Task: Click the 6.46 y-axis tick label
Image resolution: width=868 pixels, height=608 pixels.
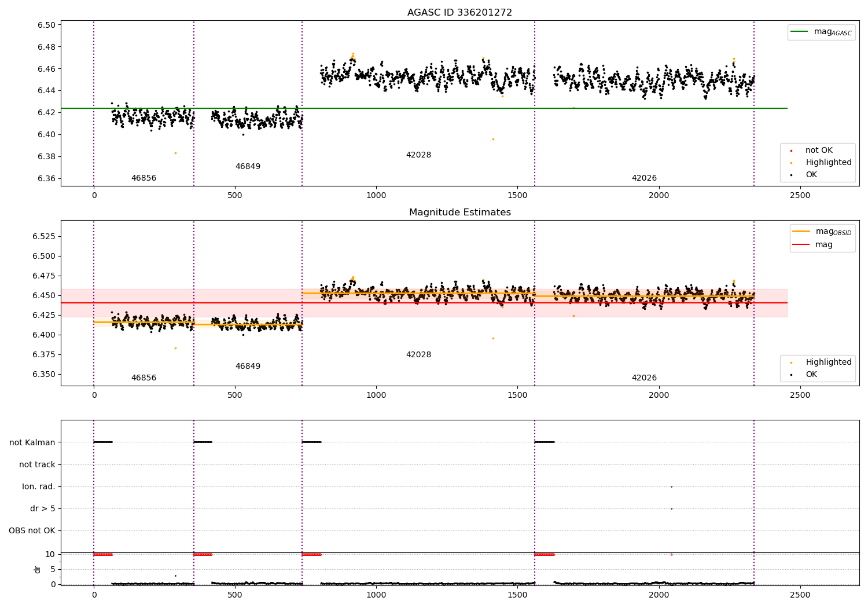Action: tap(46, 69)
